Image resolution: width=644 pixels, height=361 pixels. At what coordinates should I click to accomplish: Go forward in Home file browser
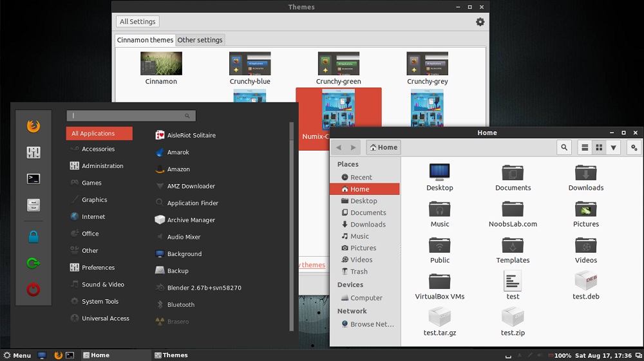tap(353, 147)
